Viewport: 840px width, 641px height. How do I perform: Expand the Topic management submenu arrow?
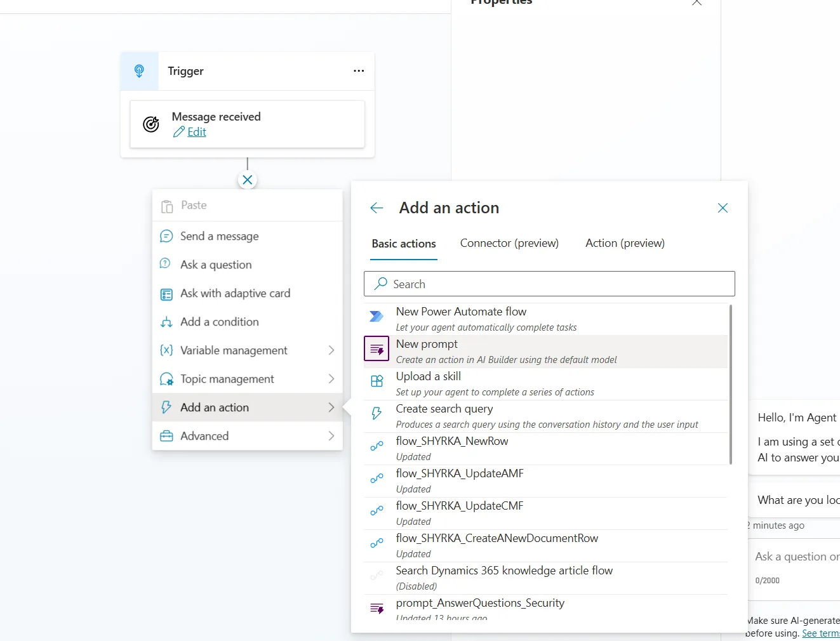pyautogui.click(x=331, y=379)
